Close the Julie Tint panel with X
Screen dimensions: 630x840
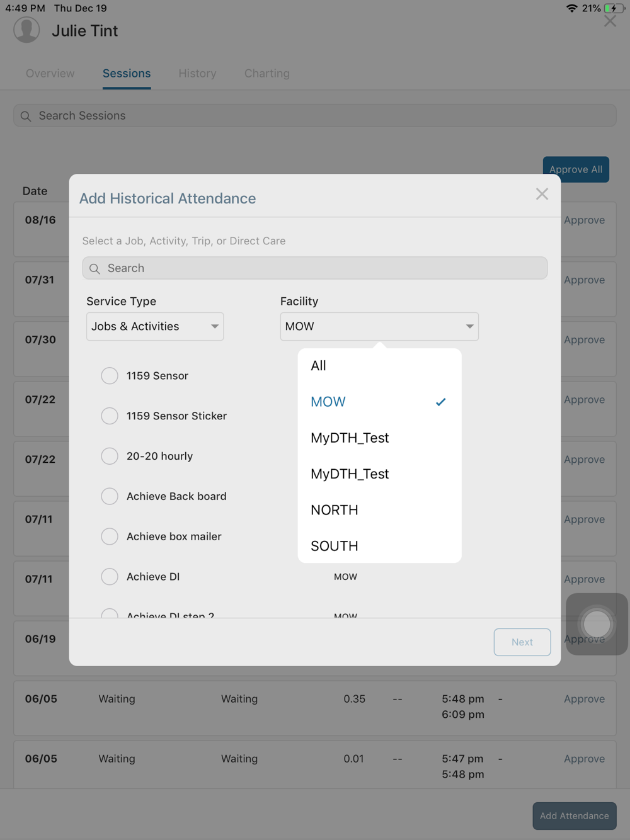[x=610, y=21]
